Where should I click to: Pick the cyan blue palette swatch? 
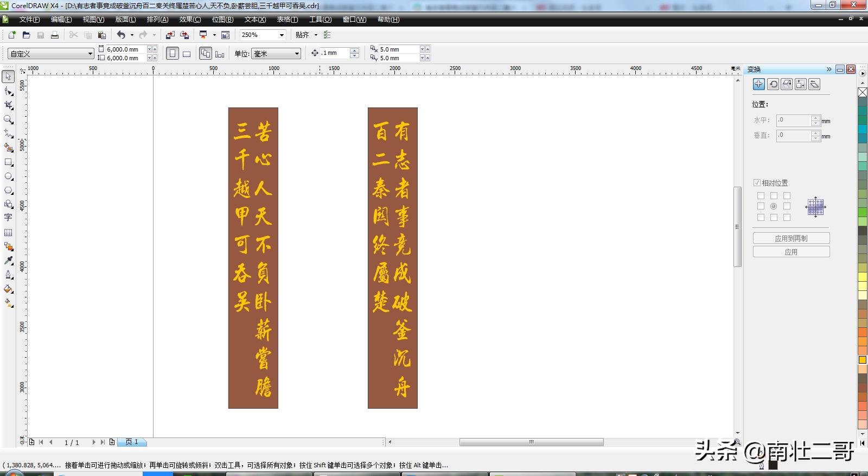click(863, 129)
